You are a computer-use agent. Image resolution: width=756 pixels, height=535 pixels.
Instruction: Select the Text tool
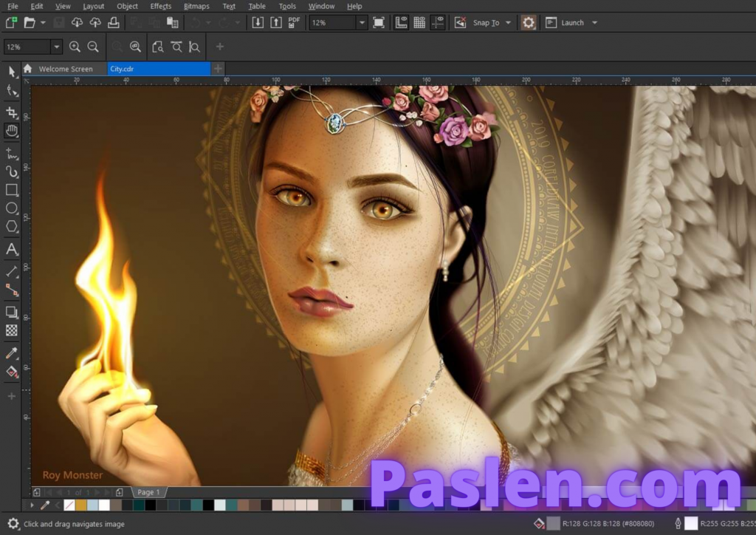[12, 249]
